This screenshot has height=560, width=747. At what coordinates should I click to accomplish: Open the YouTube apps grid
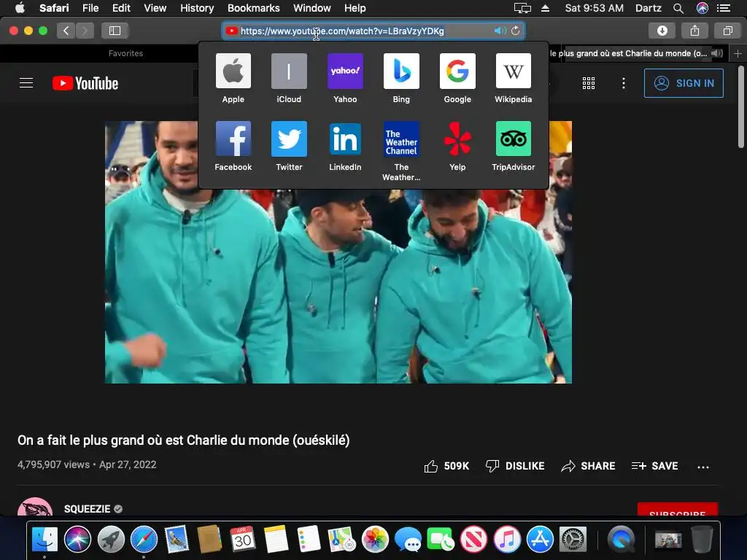[x=589, y=83]
